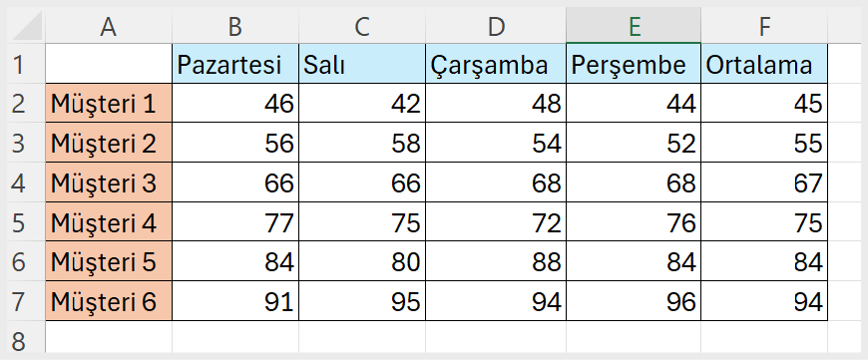The image size is (868, 360).
Task: Click the Ortalama header cell
Action: 764,64
